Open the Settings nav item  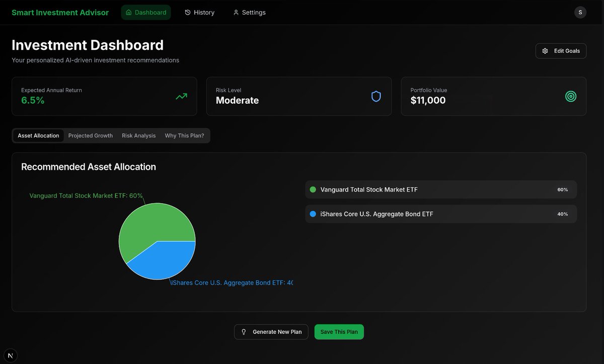249,13
